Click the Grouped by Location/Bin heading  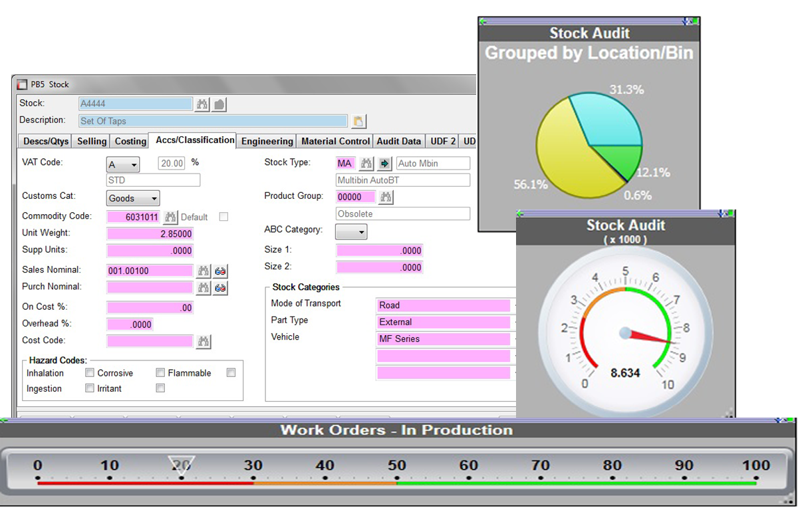[x=589, y=53]
